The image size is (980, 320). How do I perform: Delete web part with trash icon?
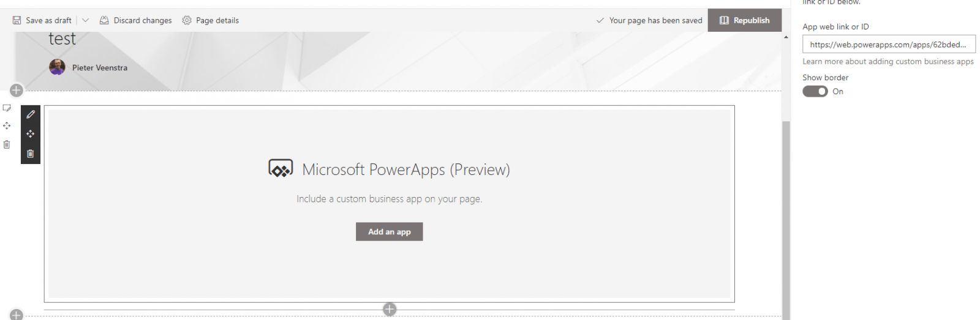pyautogui.click(x=31, y=154)
